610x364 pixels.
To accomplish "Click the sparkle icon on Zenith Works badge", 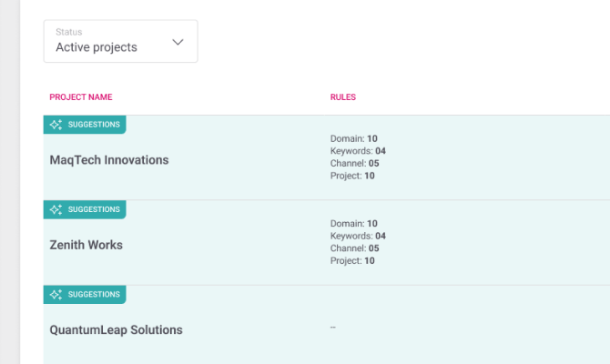I will [56, 209].
